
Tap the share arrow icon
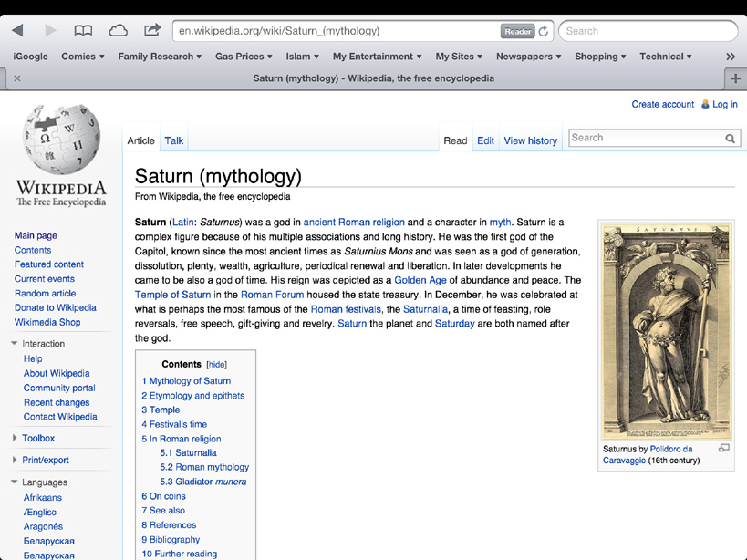[152, 30]
